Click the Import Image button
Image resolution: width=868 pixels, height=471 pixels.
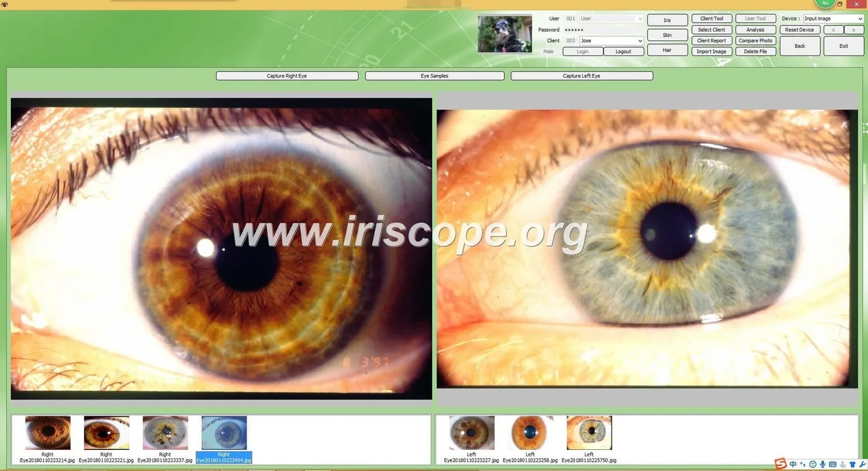click(711, 51)
